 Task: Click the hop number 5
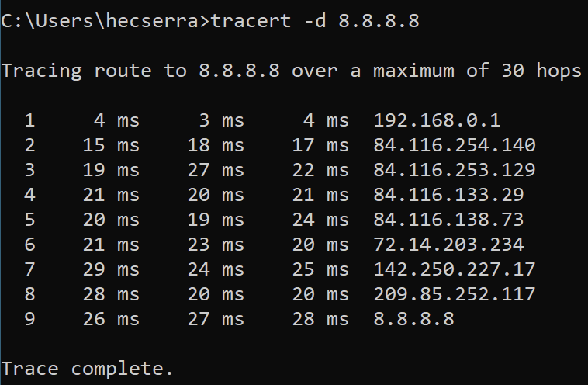tap(29, 220)
